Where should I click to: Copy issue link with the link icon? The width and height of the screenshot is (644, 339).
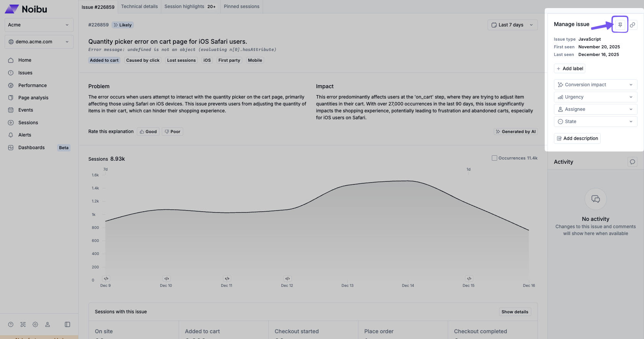click(632, 25)
